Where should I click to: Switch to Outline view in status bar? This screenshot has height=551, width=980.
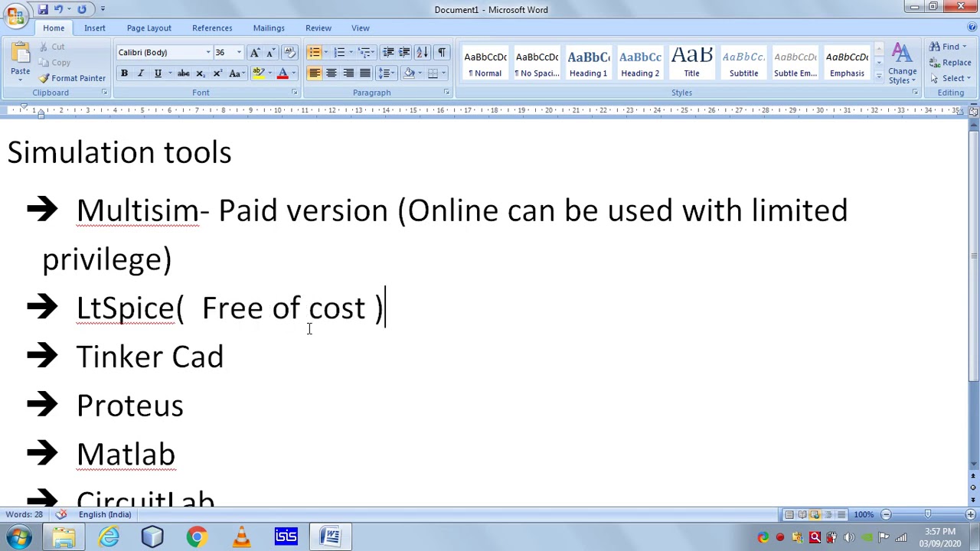tap(828, 514)
